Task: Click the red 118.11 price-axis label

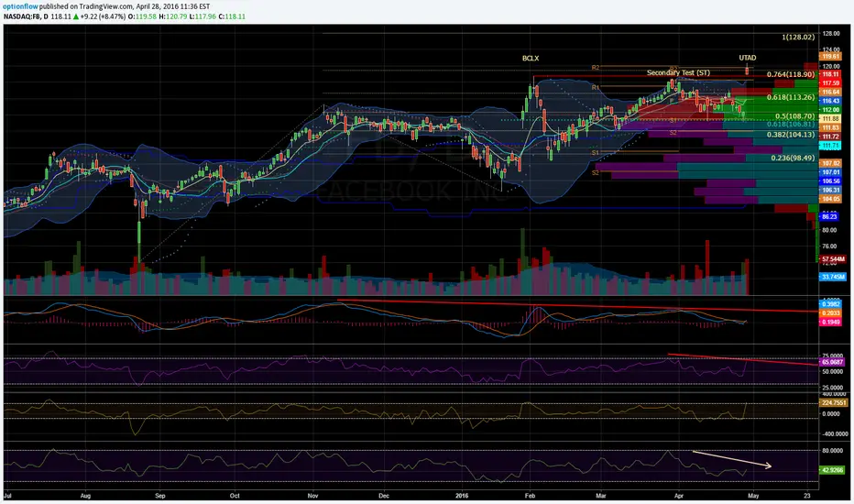Action: click(830, 74)
